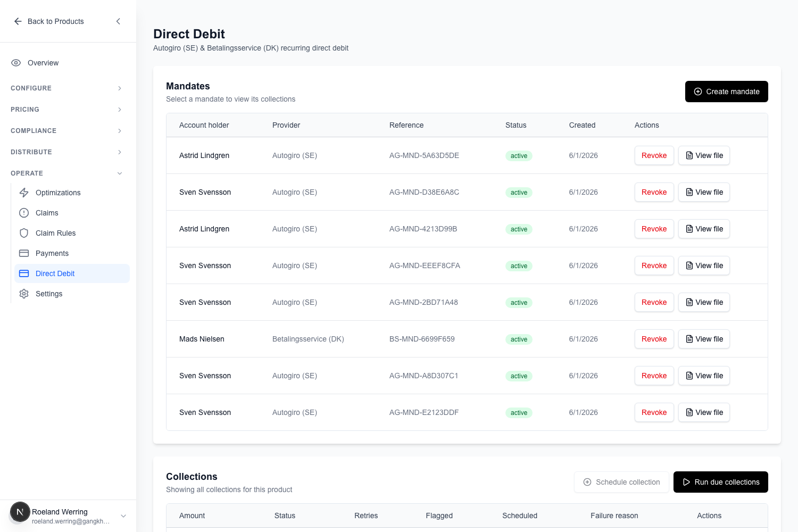The height and width of the screenshot is (532, 798).
Task: Open Optimizations in the sidebar
Action: click(72, 193)
